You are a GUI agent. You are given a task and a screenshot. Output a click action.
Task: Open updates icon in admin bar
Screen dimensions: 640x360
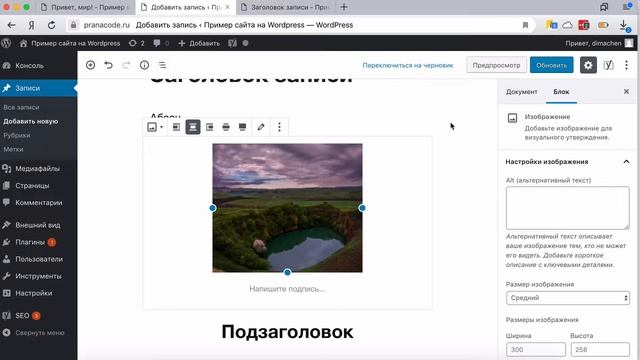tap(136, 43)
